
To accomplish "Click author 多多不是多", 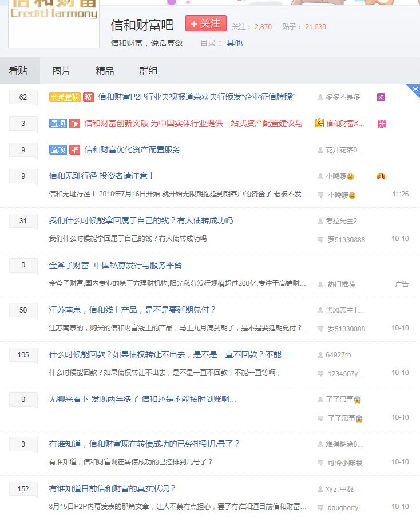I will coord(343,97).
